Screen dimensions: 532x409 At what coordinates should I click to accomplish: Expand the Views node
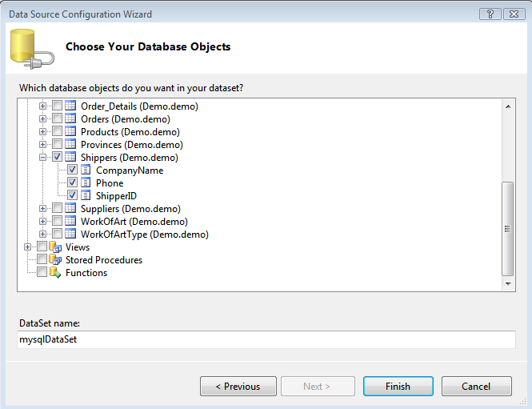[x=28, y=247]
